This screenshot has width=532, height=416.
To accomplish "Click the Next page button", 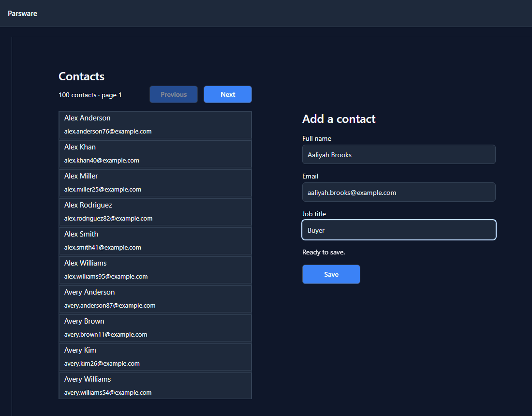I will (x=228, y=94).
